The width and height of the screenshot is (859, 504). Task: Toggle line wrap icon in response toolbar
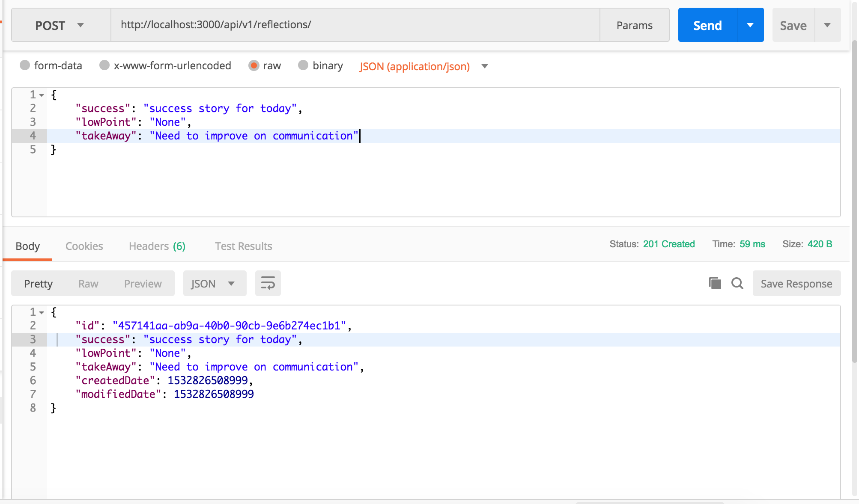pyautogui.click(x=268, y=283)
